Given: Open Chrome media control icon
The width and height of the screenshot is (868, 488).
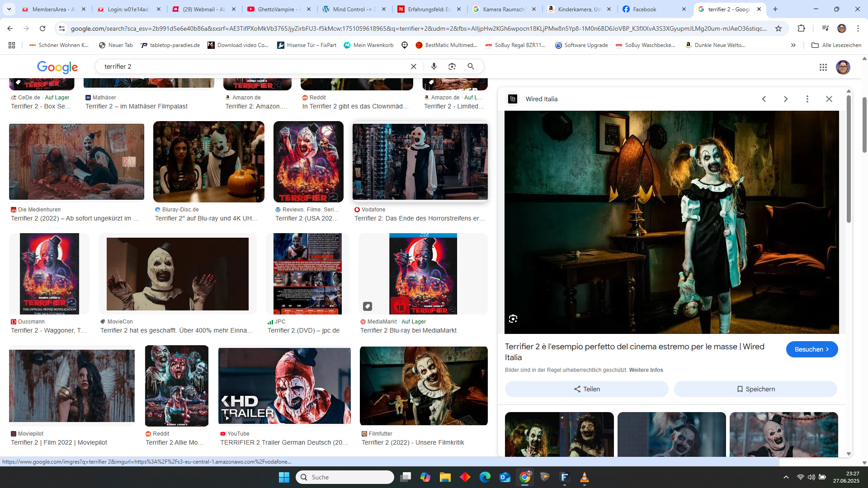Looking at the screenshot, I should [x=826, y=28].
